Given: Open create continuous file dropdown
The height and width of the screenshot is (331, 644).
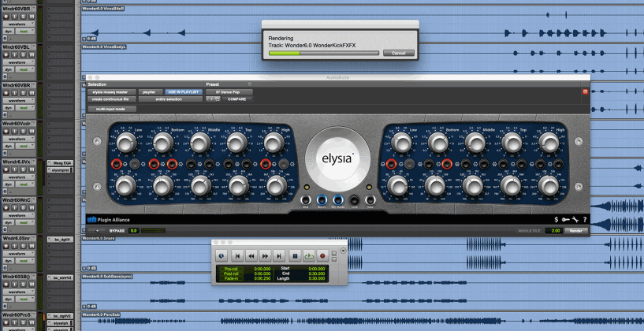Looking at the screenshot, I should (112, 99).
